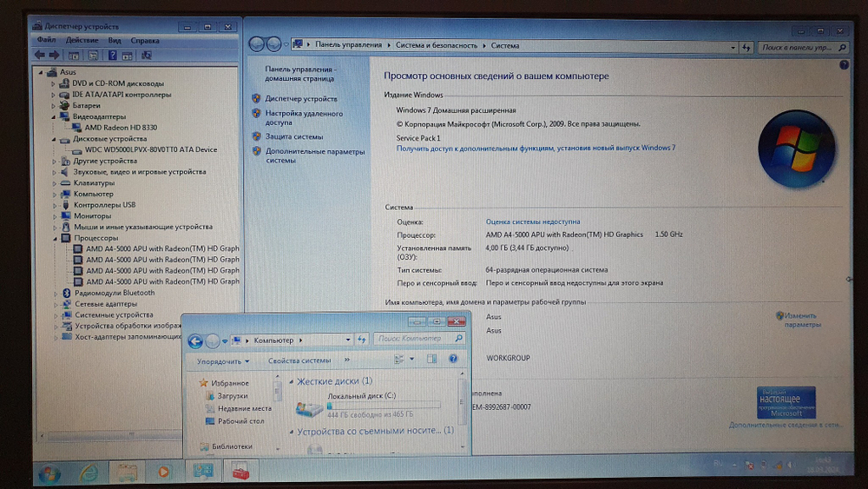Image resolution: width=868 pixels, height=489 pixels.
Task: Open the Start menu orb
Action: coord(49,474)
